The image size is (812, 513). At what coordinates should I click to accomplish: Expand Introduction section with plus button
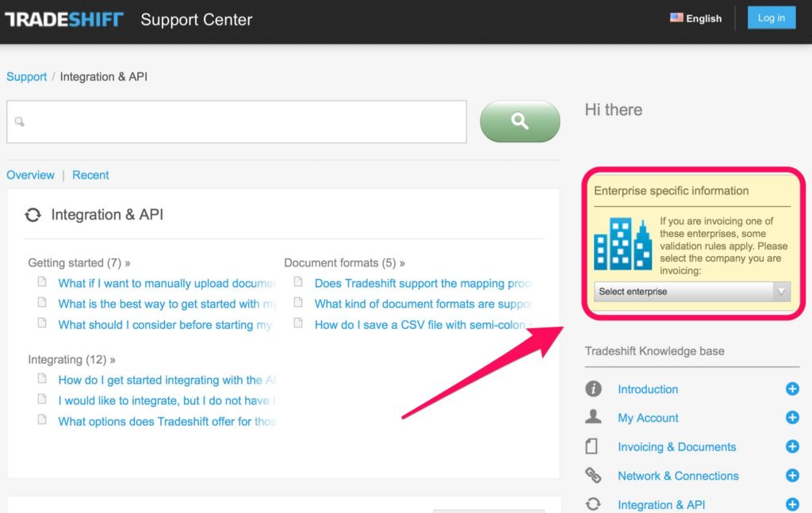click(791, 389)
